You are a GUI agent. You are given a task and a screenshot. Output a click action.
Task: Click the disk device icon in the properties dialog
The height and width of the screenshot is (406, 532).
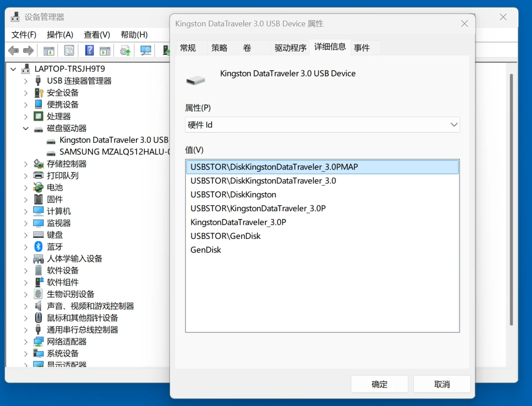[x=196, y=80]
